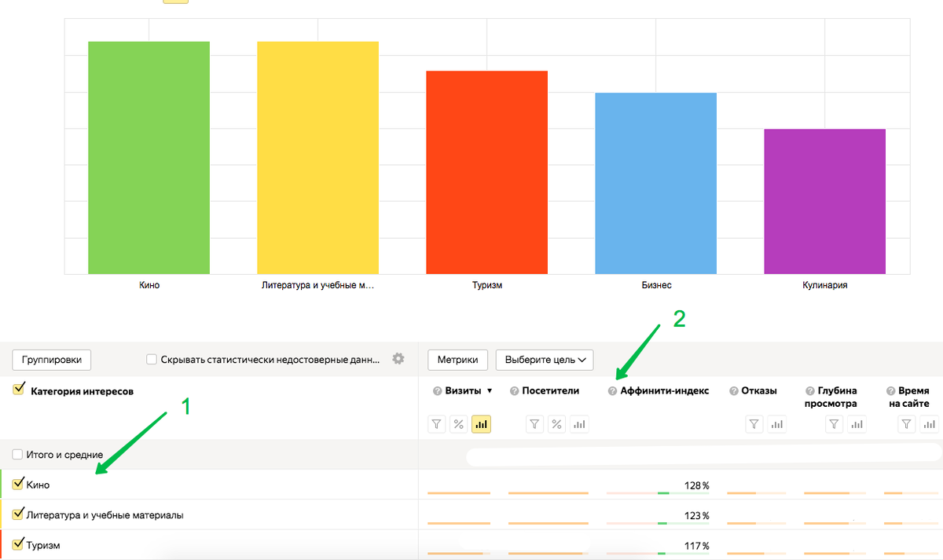
Task: Filter the Глубина просмотра column
Action: pyautogui.click(x=835, y=424)
